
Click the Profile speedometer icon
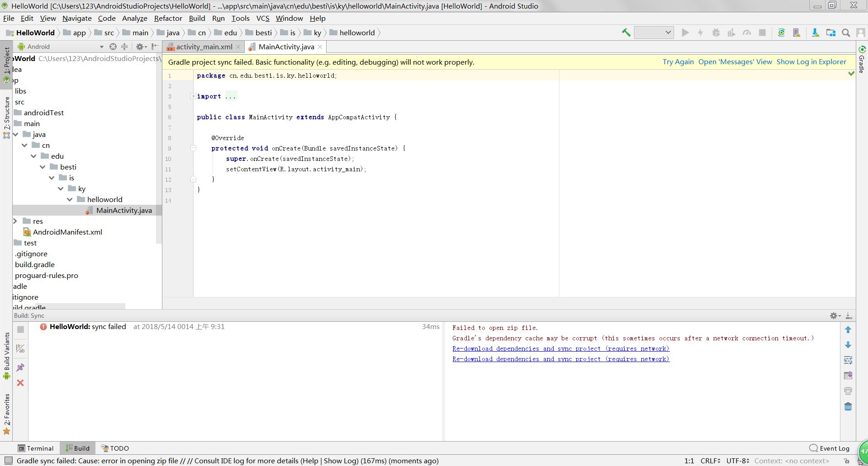[747, 33]
